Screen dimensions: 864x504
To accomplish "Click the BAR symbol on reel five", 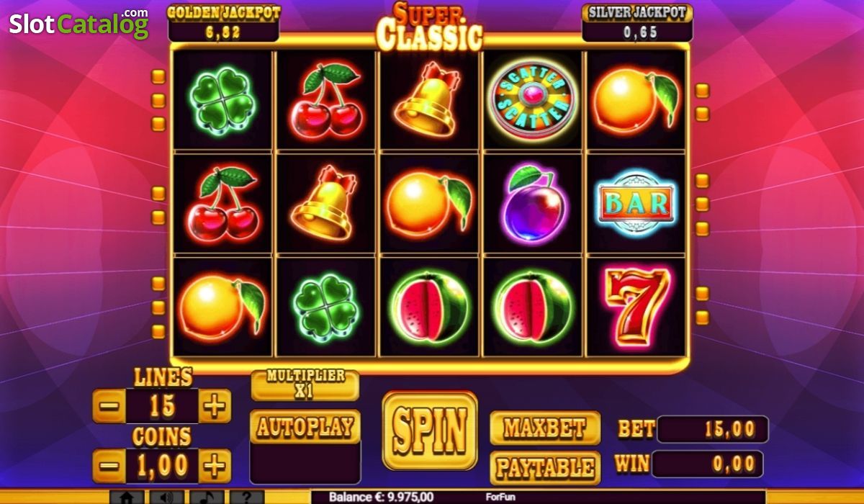I will [636, 204].
